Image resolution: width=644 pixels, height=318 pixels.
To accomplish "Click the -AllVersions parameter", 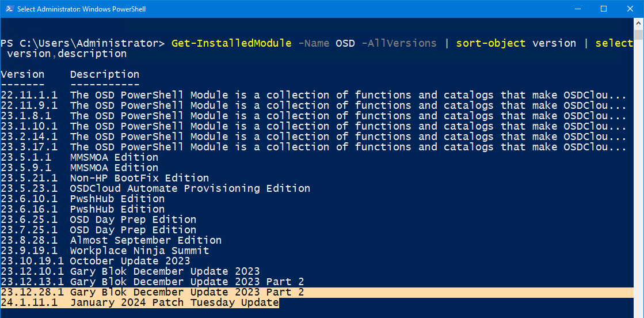I will (x=399, y=43).
